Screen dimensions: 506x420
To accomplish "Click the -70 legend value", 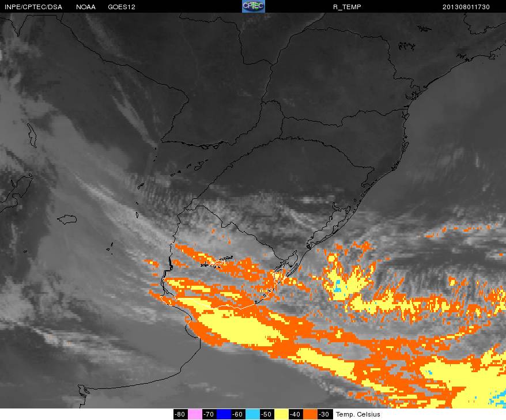I will [209, 414].
